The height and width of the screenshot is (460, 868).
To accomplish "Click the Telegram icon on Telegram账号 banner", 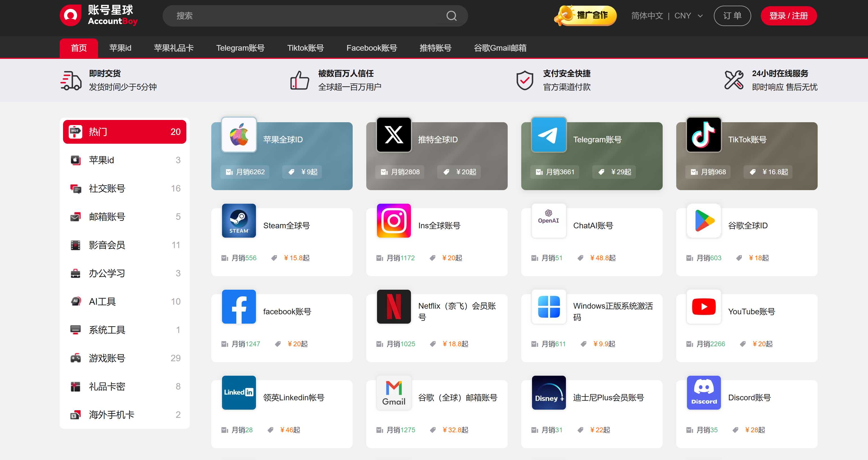I will [549, 135].
